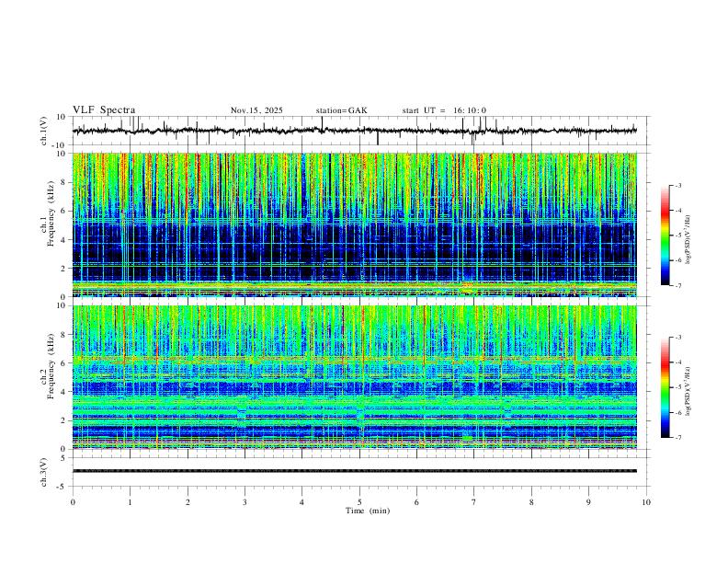Click time axis tick label "3"

pyautogui.click(x=245, y=502)
